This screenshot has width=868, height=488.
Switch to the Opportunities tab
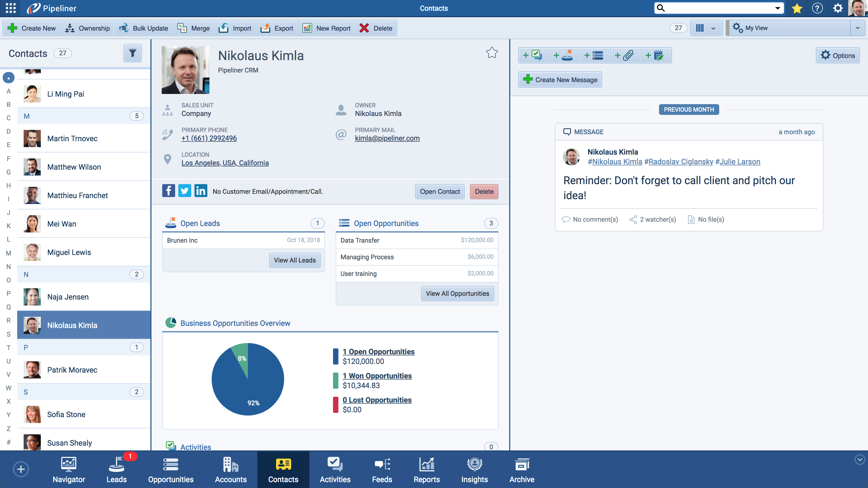point(171,469)
